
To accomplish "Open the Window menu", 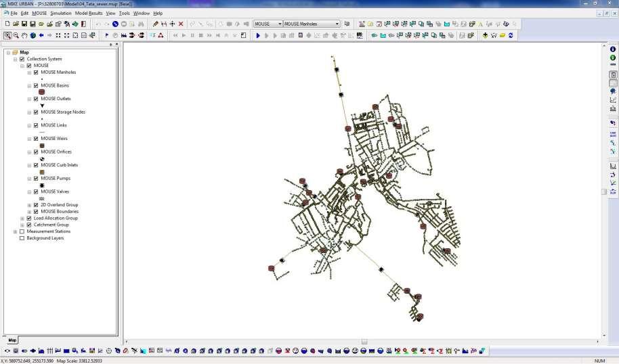I will point(142,14).
